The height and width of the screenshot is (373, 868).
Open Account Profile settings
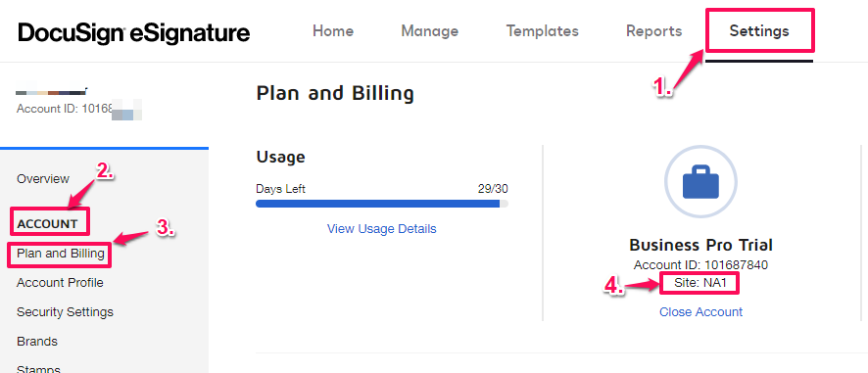pyautogui.click(x=60, y=283)
